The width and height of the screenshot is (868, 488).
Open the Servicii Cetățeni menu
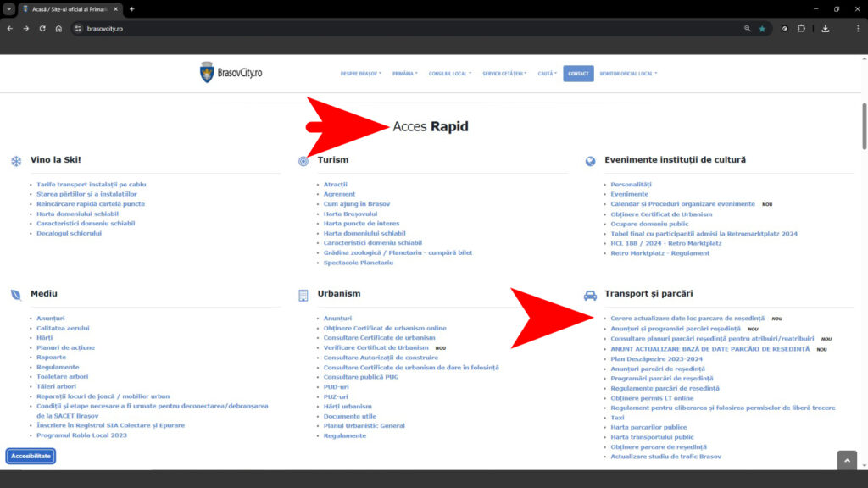point(504,74)
